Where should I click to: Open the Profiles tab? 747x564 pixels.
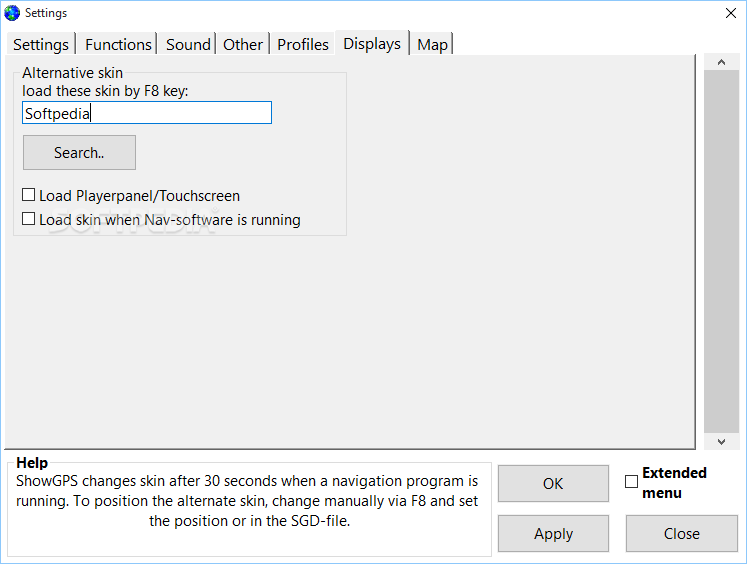tap(303, 45)
